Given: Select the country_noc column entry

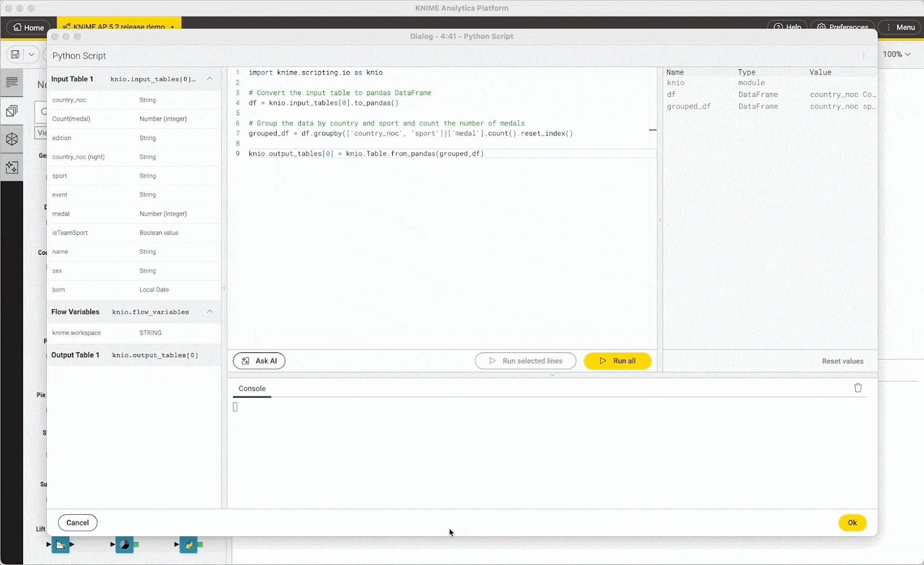Looking at the screenshot, I should [x=134, y=100].
